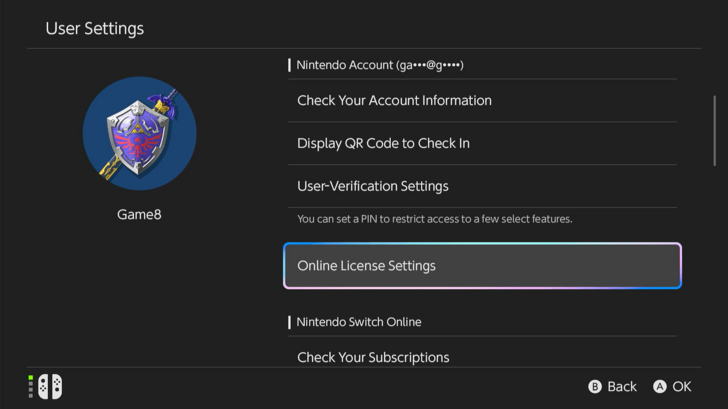Click the settings list scrollbar
Viewport: 728px width, 409px height.
715,130
